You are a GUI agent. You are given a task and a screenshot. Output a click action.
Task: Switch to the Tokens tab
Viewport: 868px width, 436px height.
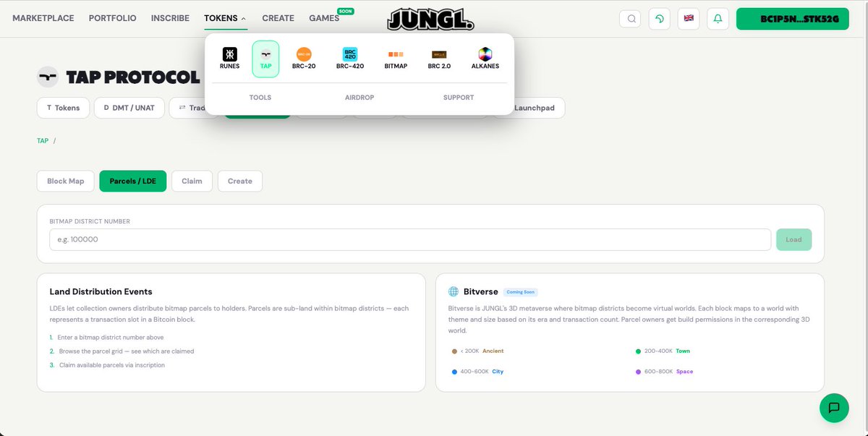[64, 108]
